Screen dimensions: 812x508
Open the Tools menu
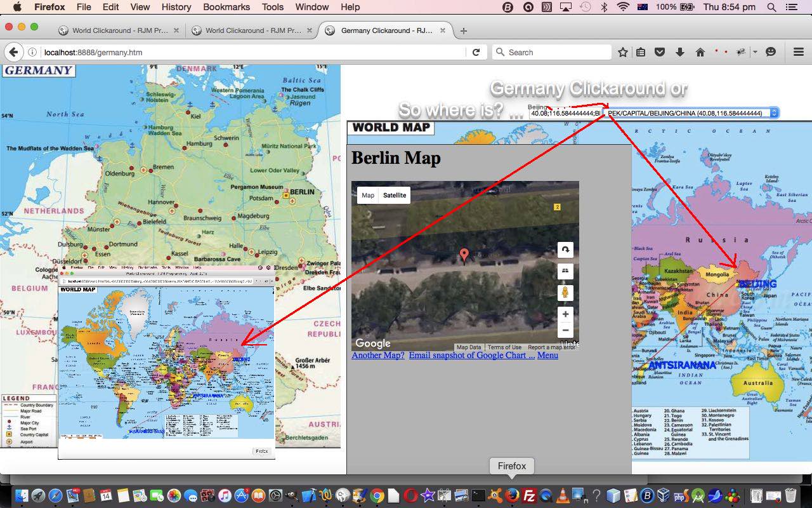[x=273, y=7]
